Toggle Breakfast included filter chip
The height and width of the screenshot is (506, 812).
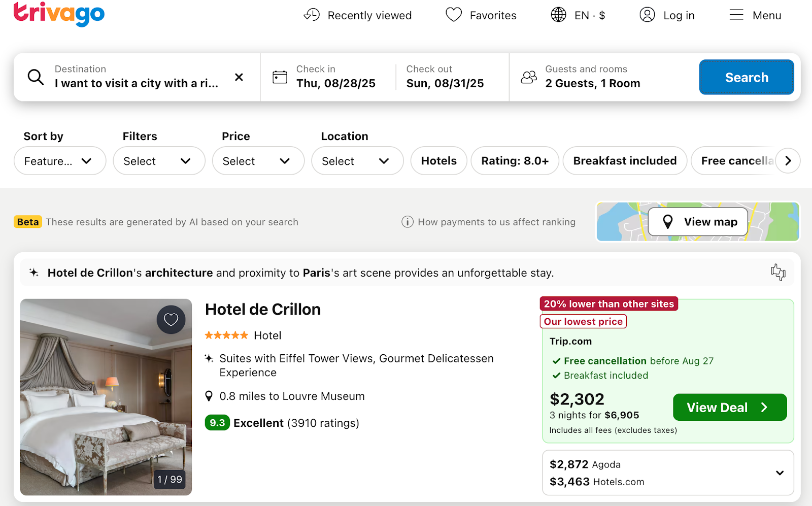(625, 161)
